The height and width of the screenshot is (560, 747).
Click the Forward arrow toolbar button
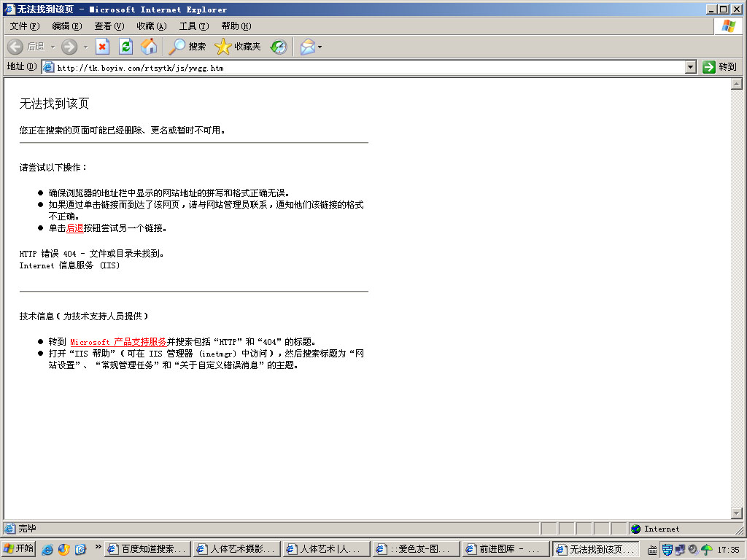[x=69, y=47]
